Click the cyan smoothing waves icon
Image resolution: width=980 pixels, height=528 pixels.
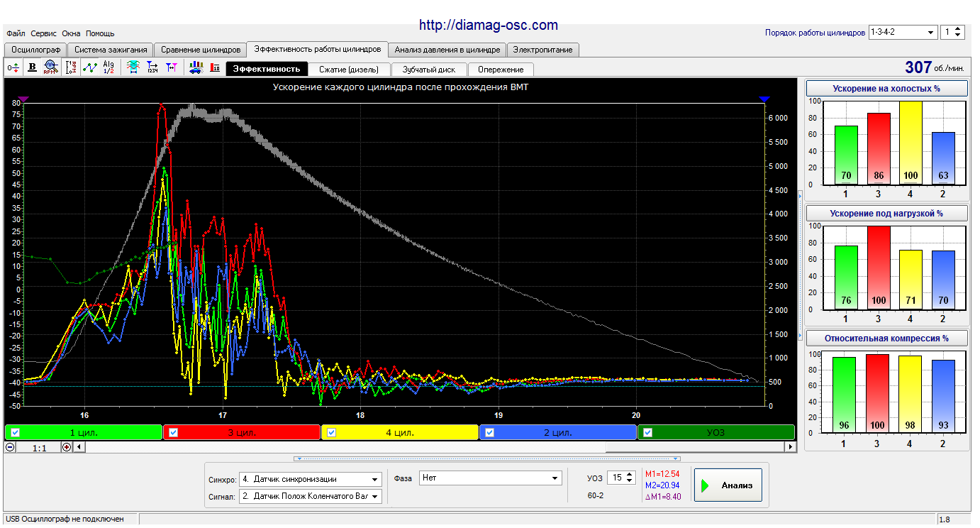click(133, 67)
